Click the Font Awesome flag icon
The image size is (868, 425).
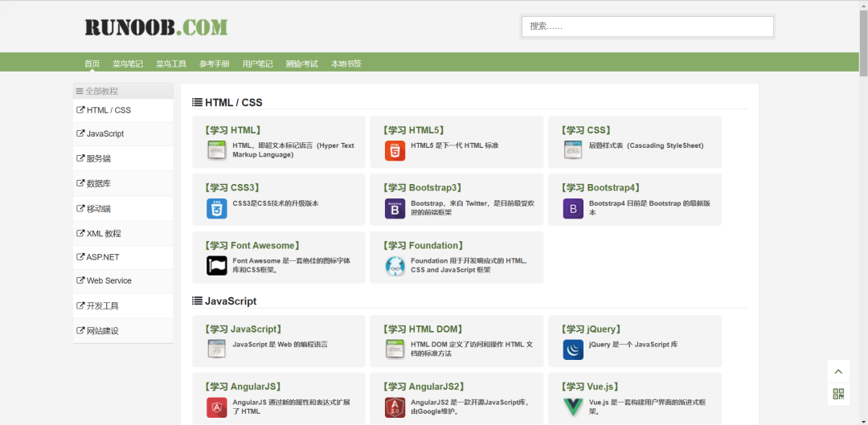[216, 266]
